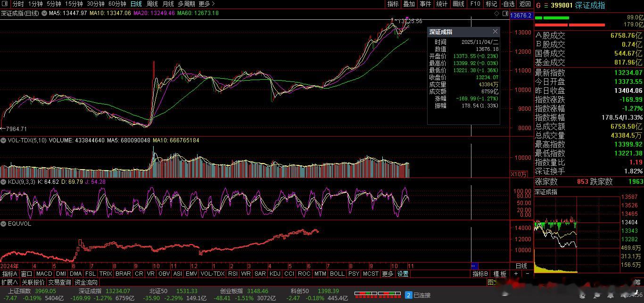Open F10 company info

click(475, 4)
